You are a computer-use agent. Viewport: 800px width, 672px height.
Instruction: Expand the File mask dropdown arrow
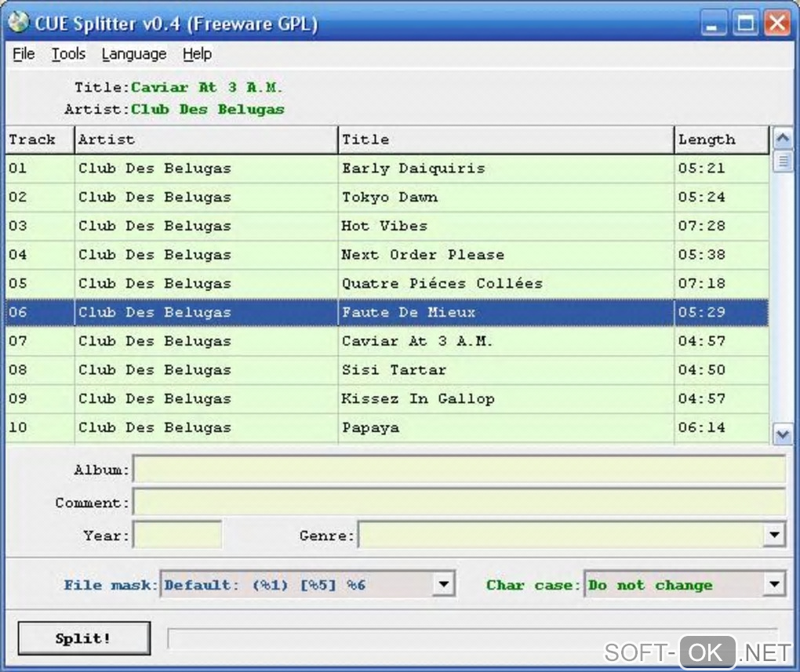(x=443, y=584)
